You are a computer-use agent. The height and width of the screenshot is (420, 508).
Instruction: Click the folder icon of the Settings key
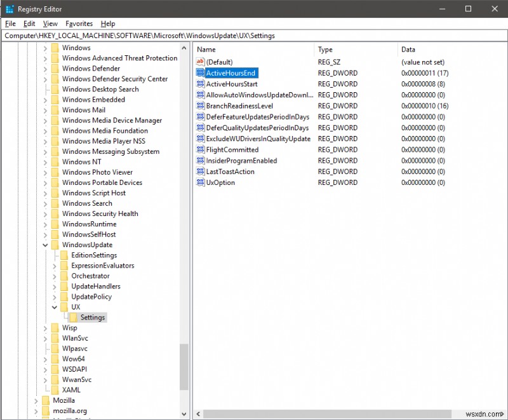(x=74, y=317)
